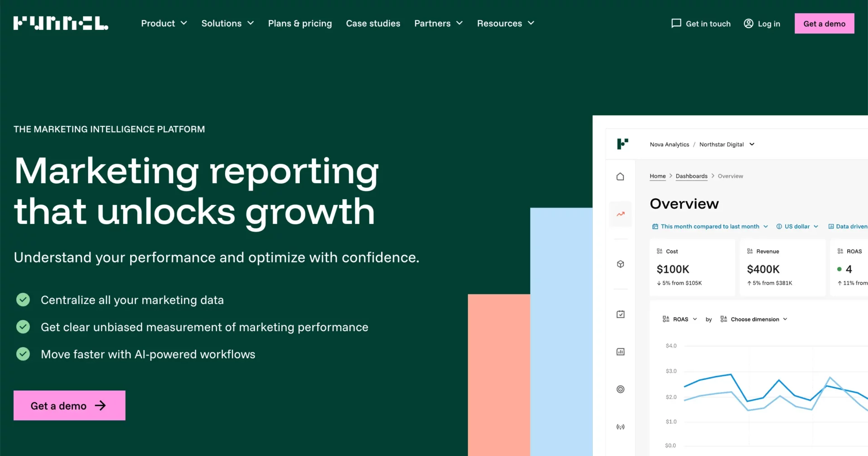Image resolution: width=868 pixels, height=456 pixels.
Task: Click the checkmark beside Centralize all your marketing data
Action: tap(23, 299)
